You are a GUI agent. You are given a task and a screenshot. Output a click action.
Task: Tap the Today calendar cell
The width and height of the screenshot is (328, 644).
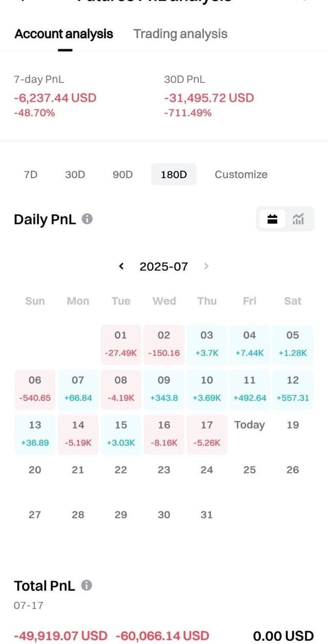[x=250, y=425]
